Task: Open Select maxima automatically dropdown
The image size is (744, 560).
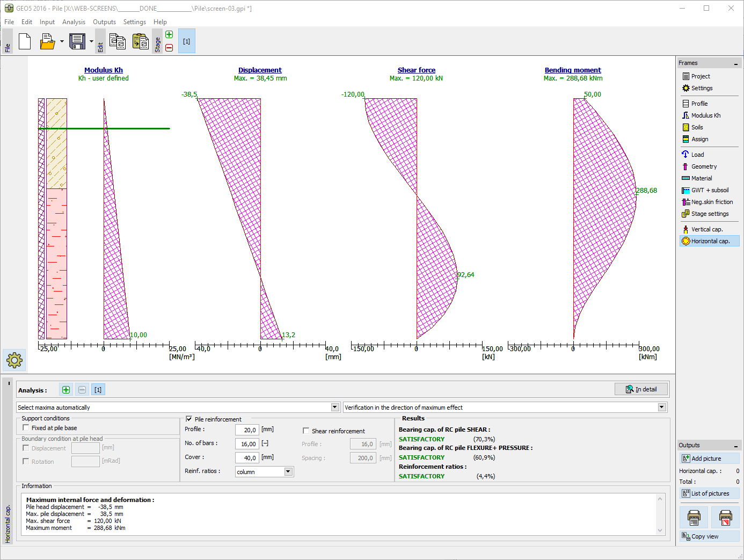Action: click(x=335, y=408)
